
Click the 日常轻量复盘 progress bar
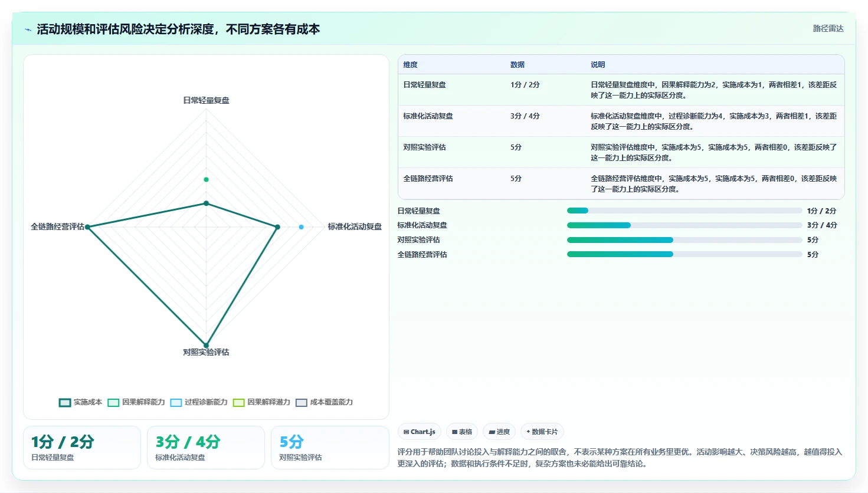(684, 211)
